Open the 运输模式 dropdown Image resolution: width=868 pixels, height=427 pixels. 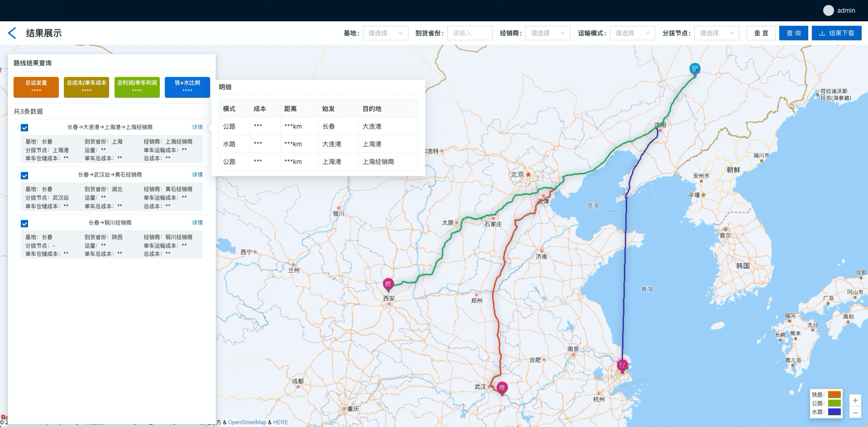[x=632, y=33]
